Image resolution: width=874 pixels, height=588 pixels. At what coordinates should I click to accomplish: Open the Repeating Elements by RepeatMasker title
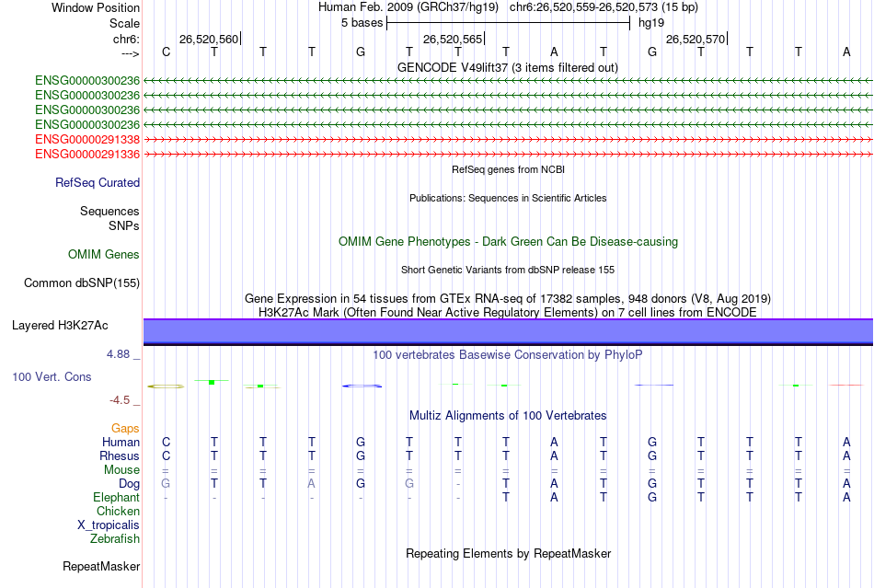508,553
